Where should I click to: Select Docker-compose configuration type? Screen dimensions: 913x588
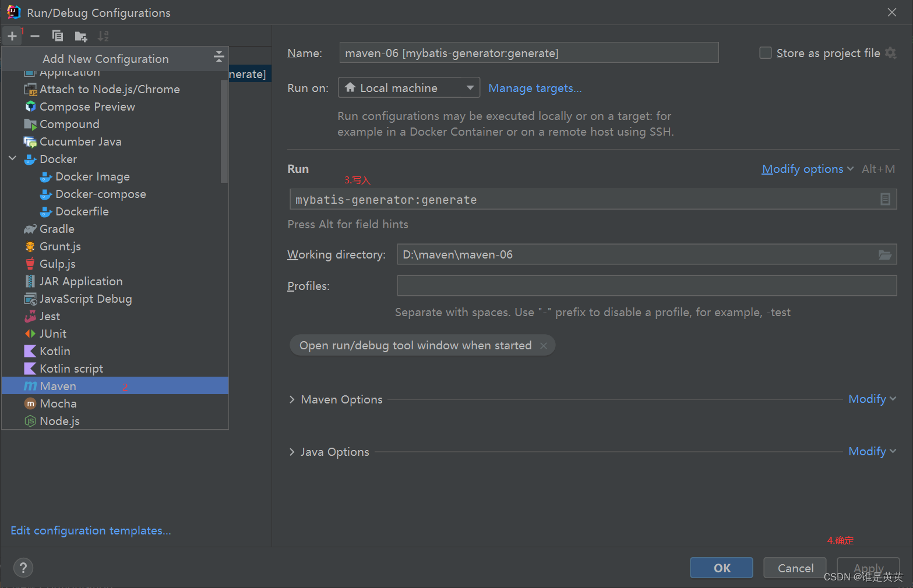click(115, 194)
